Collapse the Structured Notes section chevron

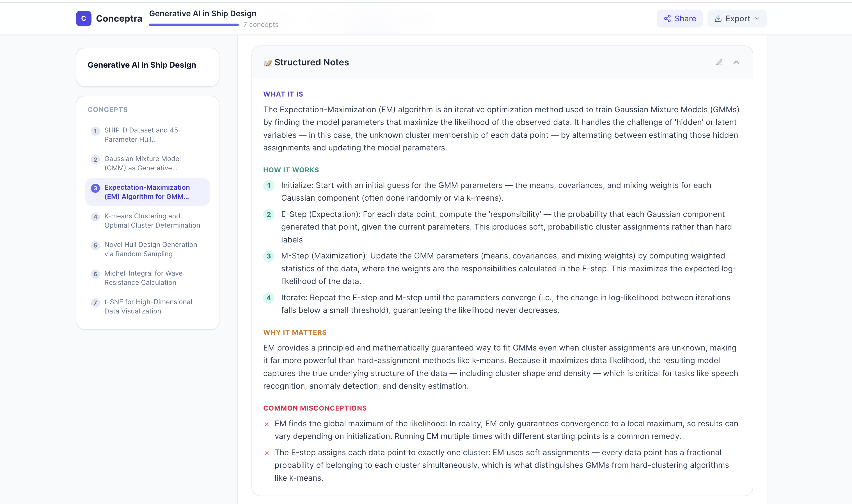point(736,63)
